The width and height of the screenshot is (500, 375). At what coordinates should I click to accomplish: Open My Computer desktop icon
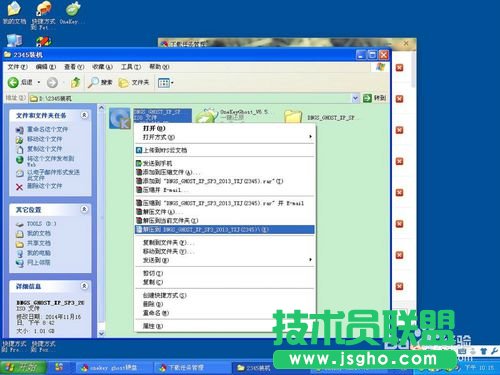(x=14, y=41)
